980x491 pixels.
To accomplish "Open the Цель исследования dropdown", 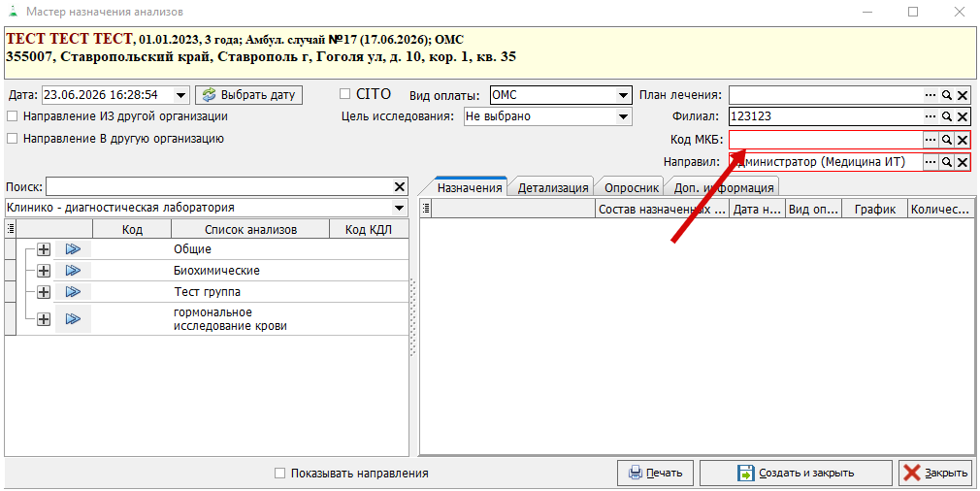I will coord(623,116).
